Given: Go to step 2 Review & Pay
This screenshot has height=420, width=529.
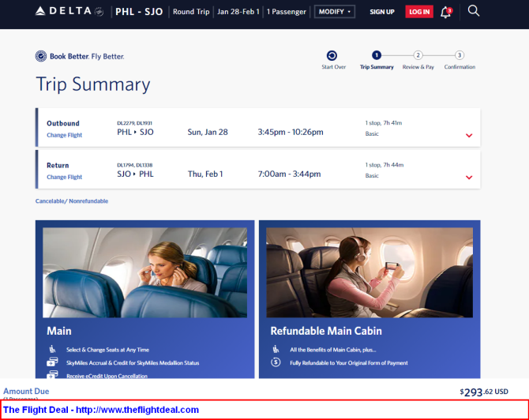Looking at the screenshot, I should [418, 55].
